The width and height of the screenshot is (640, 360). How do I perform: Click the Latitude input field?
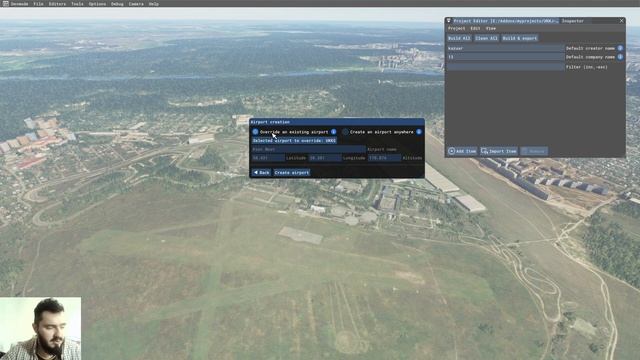268,158
